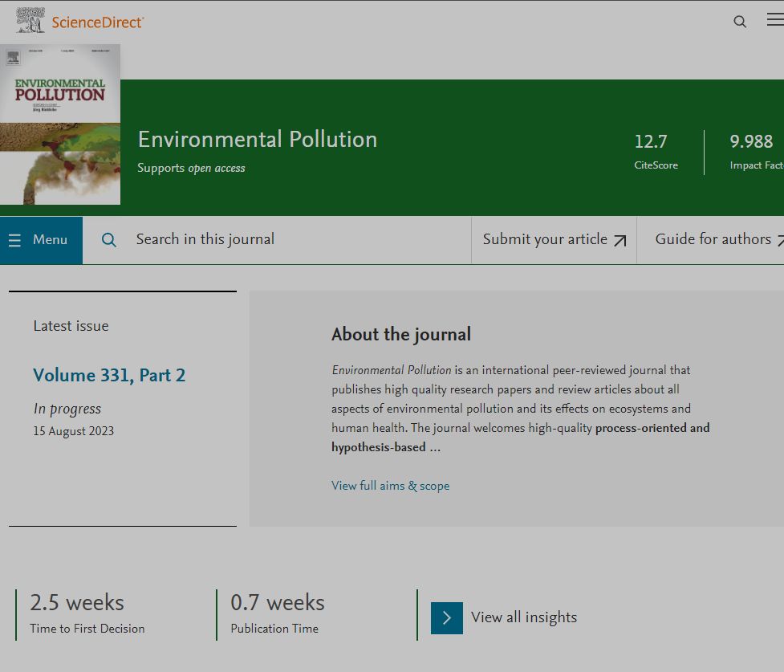Click the Environmental Pollution journal title
The height and width of the screenshot is (672, 784).
tap(257, 140)
